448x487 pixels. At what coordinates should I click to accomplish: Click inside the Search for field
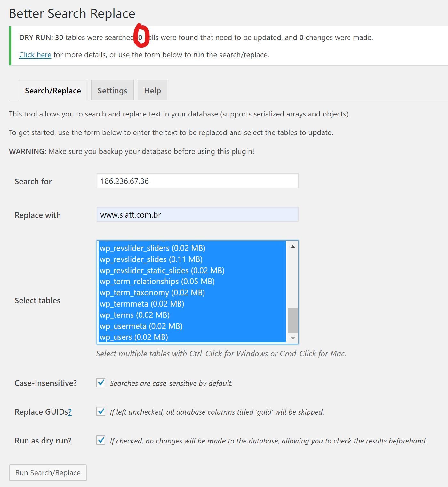[197, 181]
